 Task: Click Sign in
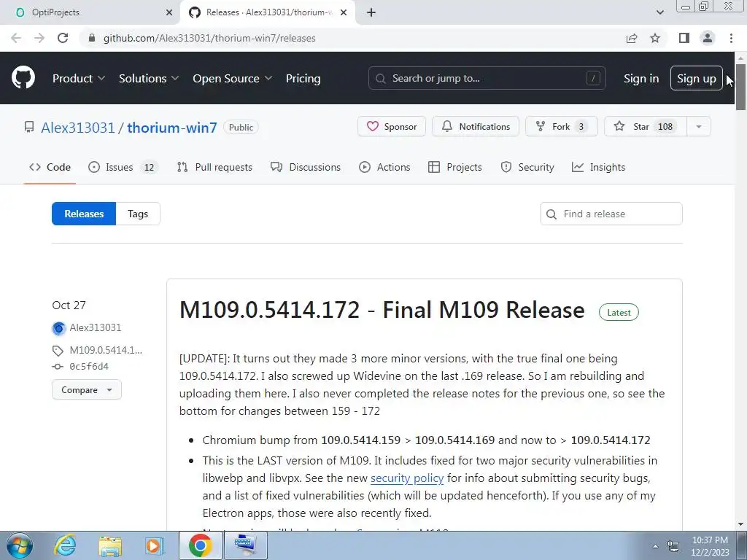coord(641,79)
